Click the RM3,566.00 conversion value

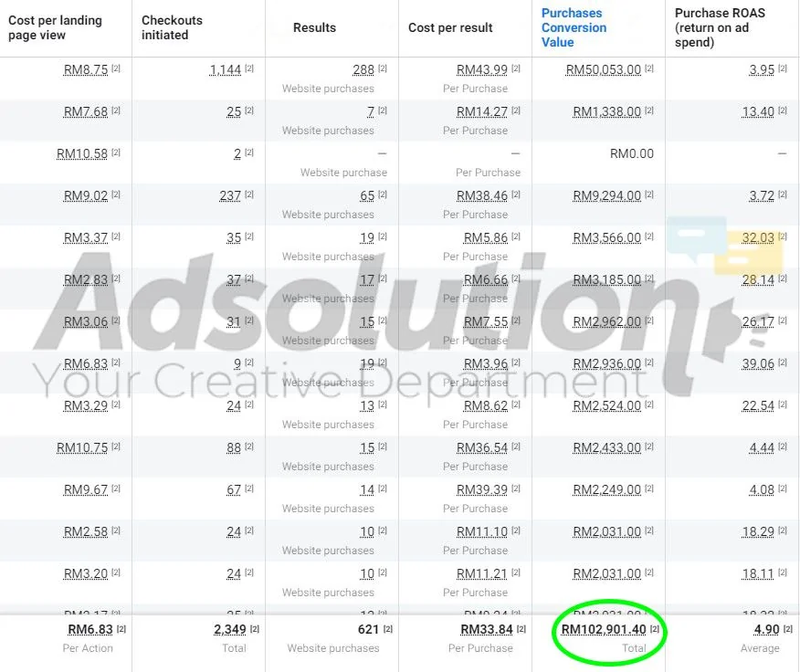point(606,237)
